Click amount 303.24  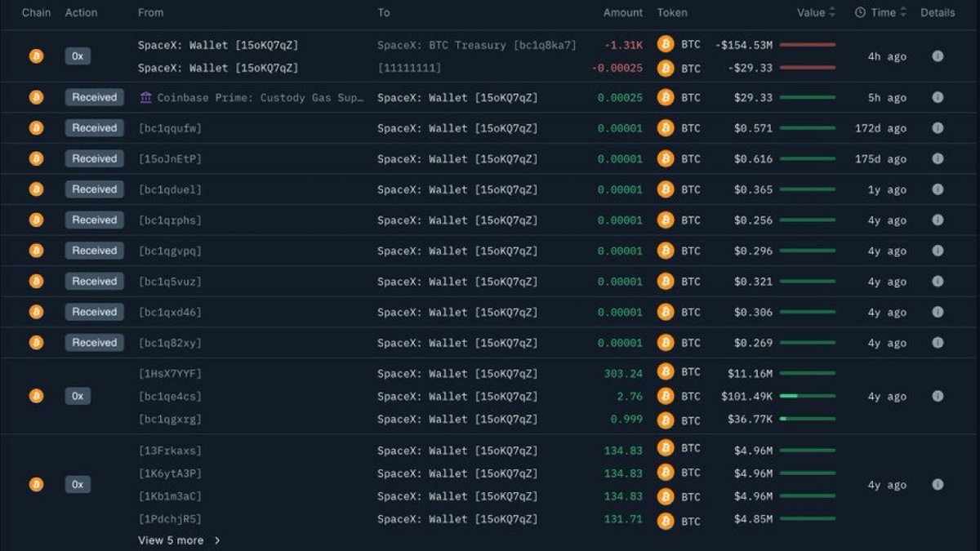coord(623,373)
